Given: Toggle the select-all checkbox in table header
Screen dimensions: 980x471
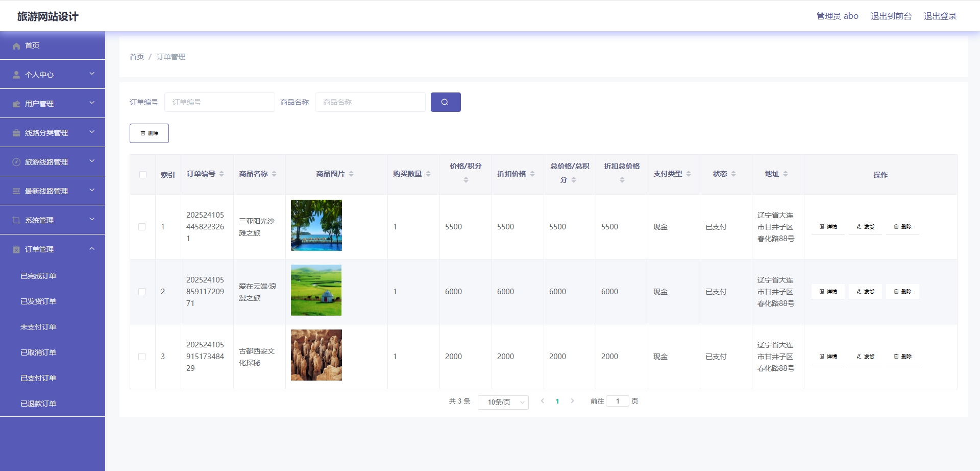Looking at the screenshot, I should (143, 175).
